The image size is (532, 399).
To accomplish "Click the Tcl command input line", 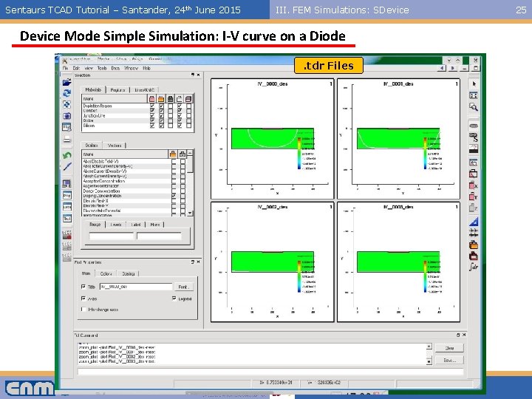I will click(270, 372).
